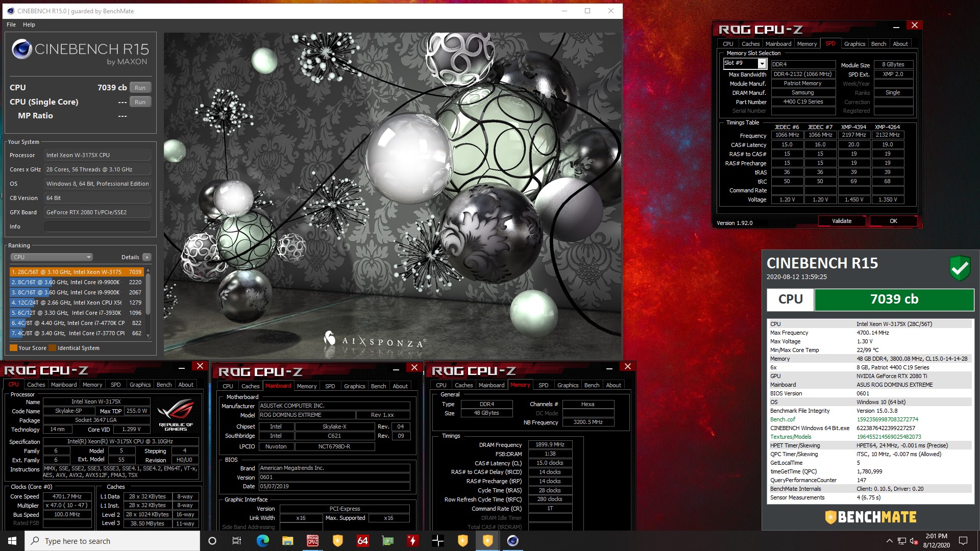
Task: Open the Help menu in Cinebench
Action: [29, 24]
